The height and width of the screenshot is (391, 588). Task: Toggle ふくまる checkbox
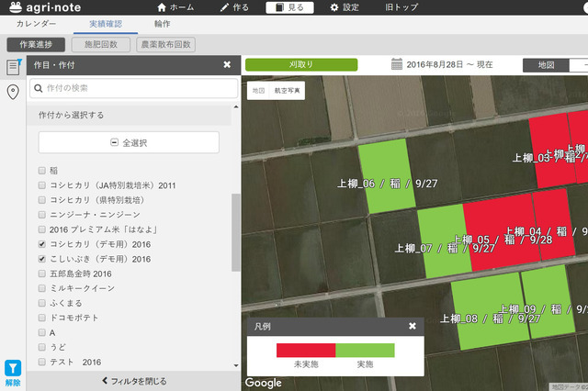42,303
